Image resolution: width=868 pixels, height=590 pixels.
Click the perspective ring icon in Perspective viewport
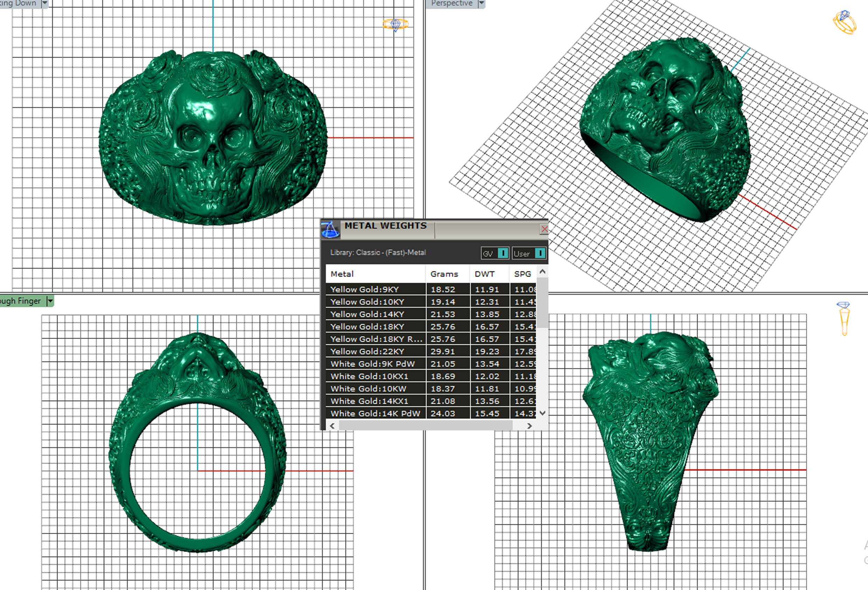click(x=845, y=22)
